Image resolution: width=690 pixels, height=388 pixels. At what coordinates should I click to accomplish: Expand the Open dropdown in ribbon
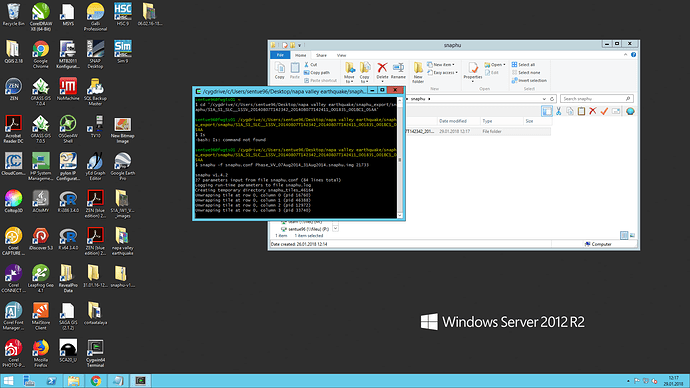pos(495,65)
